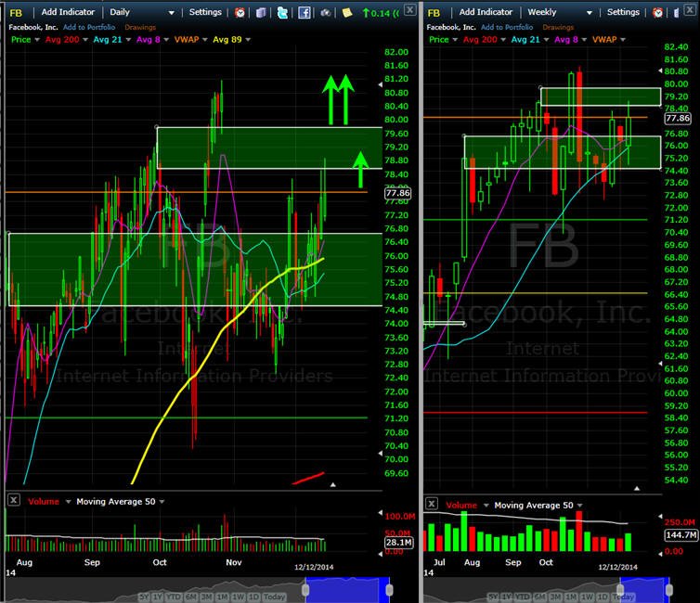The width and height of the screenshot is (700, 603).
Task: Expand Avg 200 options on Daily chart
Action: click(x=85, y=40)
